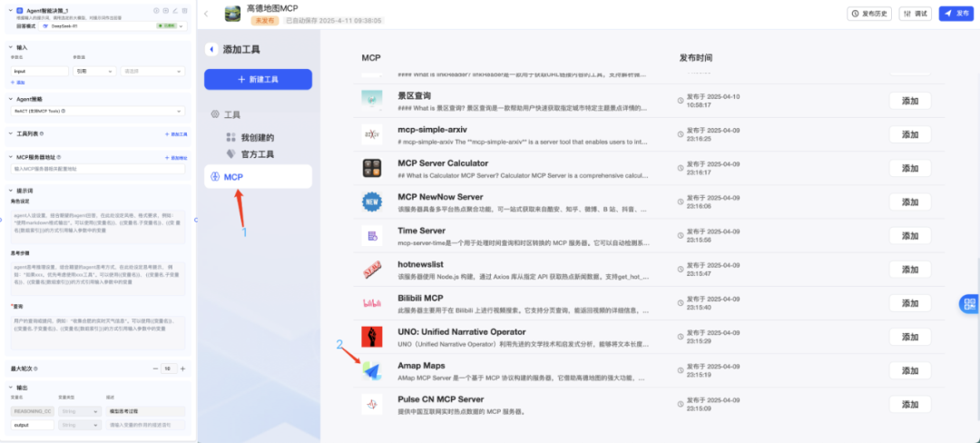Collapse the Agent策略 section
Screen dimensions: 980x443
coord(11,99)
